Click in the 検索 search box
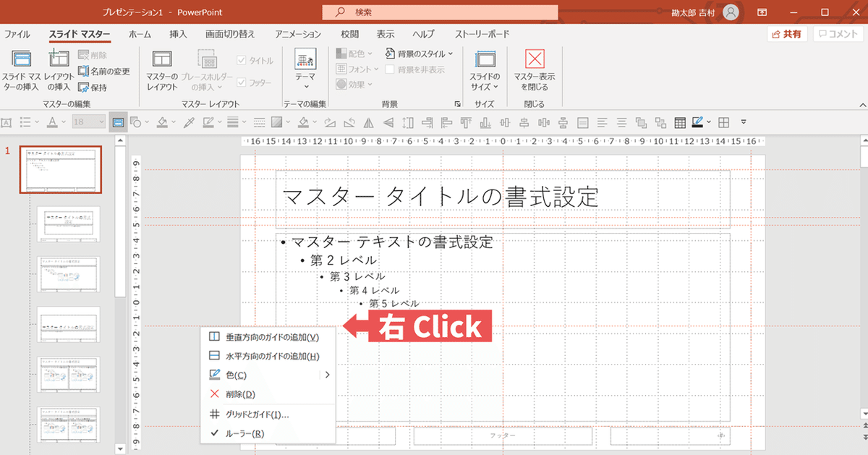Screen dimensions: 868x455 [x=440, y=12]
